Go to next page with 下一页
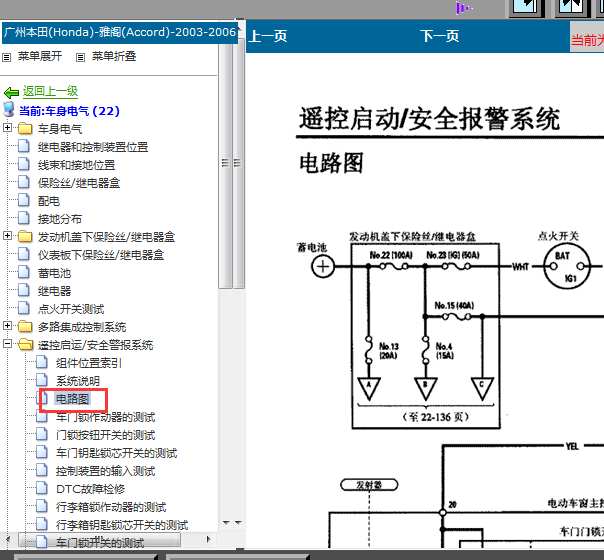The height and width of the screenshot is (560, 604). [x=440, y=37]
